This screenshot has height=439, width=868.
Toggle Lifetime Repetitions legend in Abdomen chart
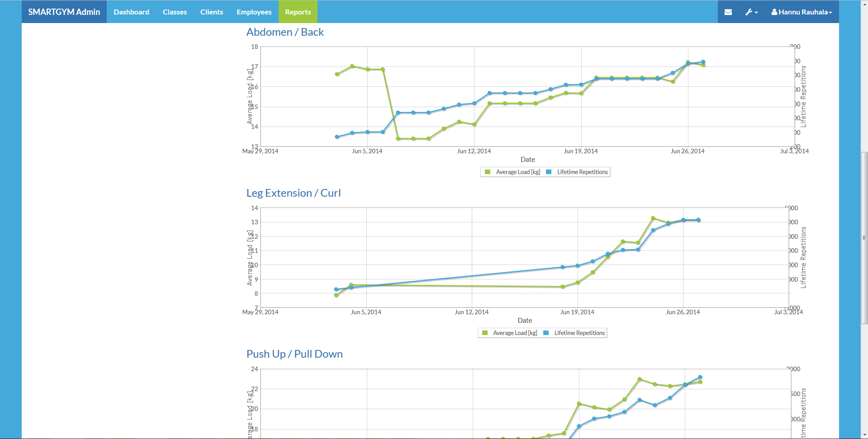pyautogui.click(x=582, y=172)
